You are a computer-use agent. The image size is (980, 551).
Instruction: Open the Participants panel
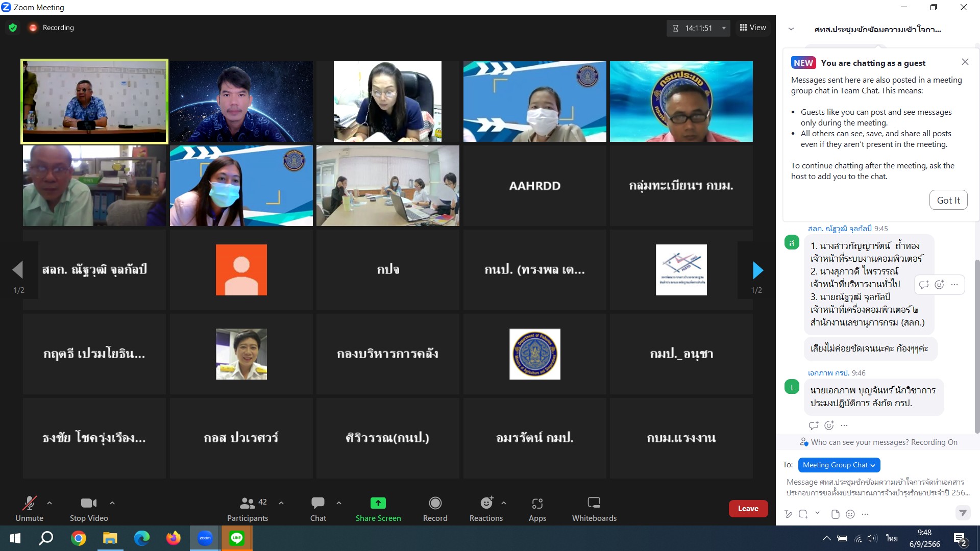[x=248, y=509]
